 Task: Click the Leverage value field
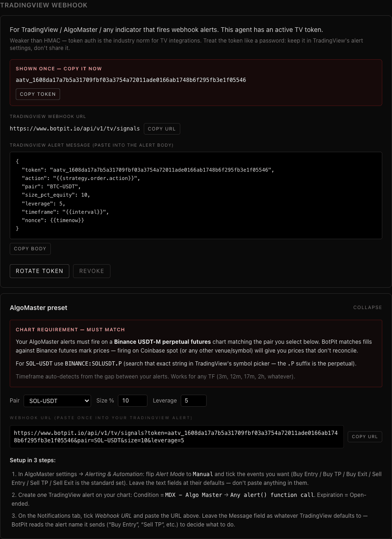pos(193,400)
